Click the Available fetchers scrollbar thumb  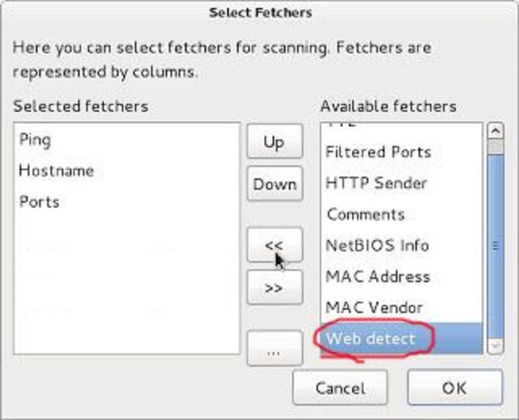click(496, 245)
